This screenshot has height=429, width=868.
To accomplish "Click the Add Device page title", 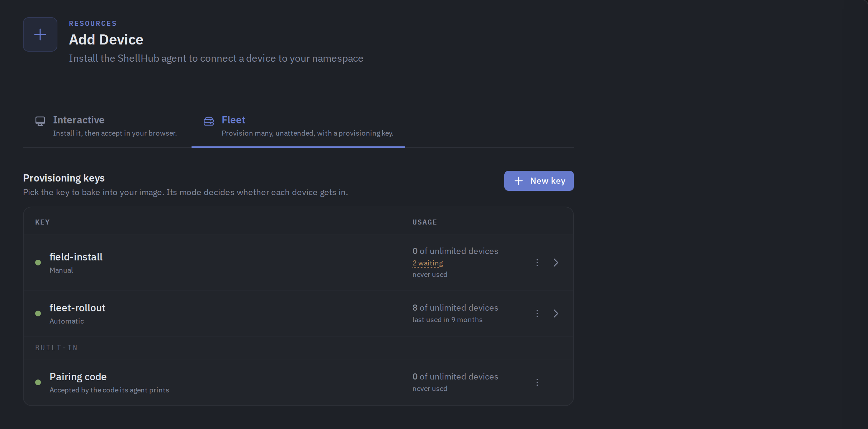I will (106, 39).
